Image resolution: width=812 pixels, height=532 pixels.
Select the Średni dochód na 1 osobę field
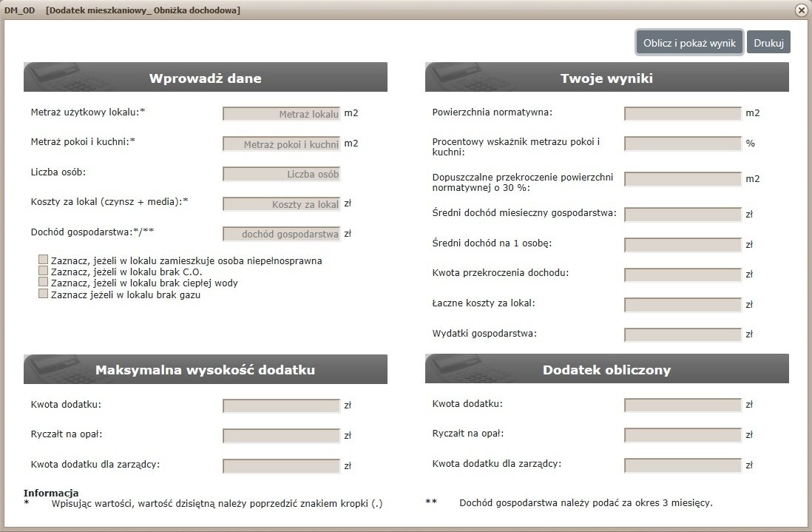683,244
